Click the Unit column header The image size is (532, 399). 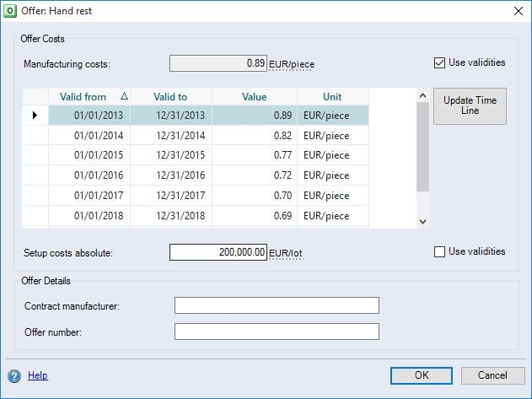332,97
